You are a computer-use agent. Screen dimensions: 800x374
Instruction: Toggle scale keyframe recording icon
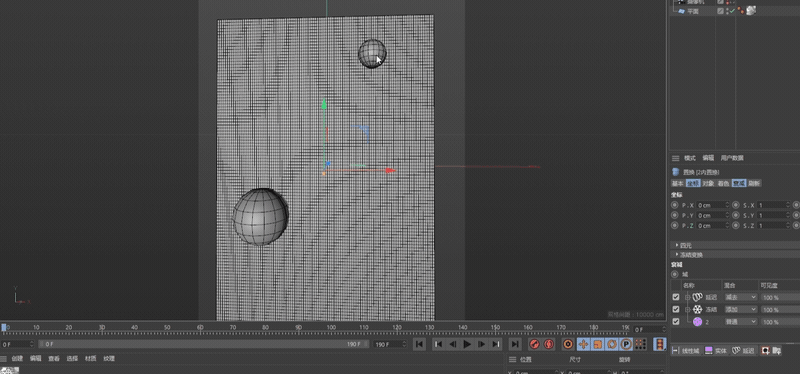point(598,344)
